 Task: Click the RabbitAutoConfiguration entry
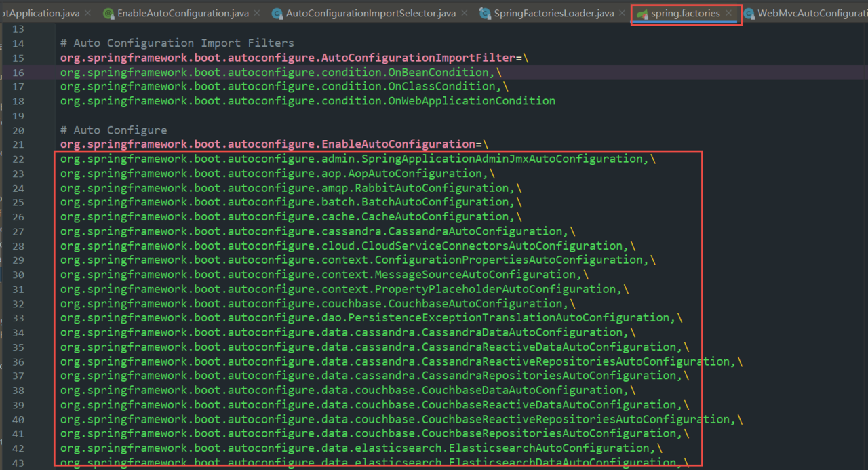pos(290,188)
